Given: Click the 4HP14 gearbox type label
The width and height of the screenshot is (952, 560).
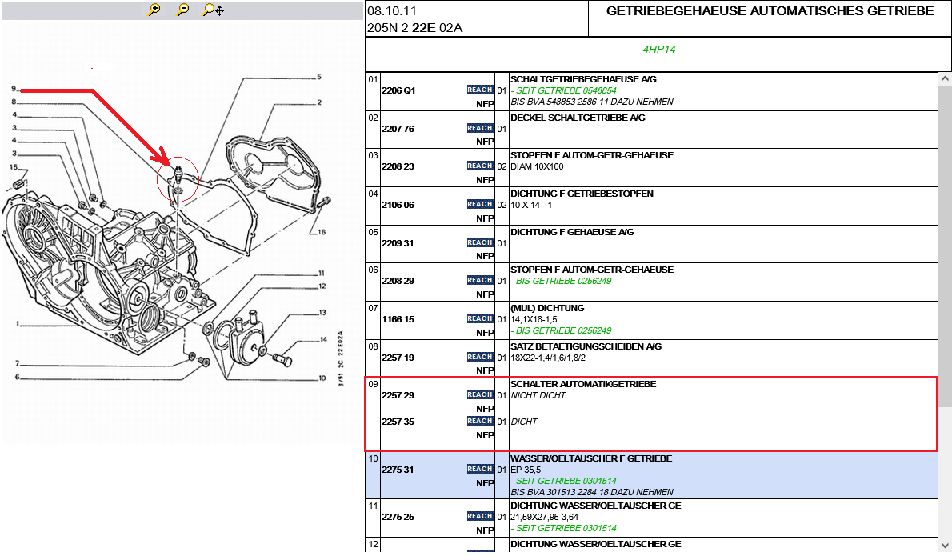Looking at the screenshot, I should pos(658,50).
